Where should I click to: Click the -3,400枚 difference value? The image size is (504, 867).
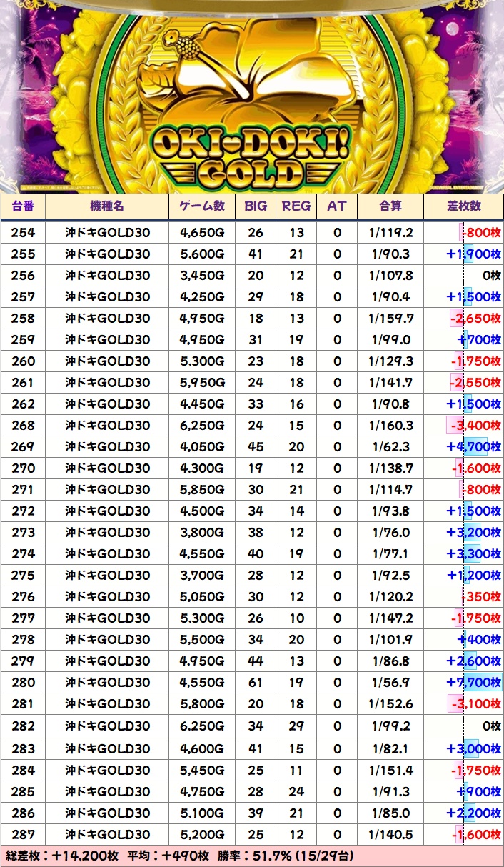pyautogui.click(x=475, y=426)
